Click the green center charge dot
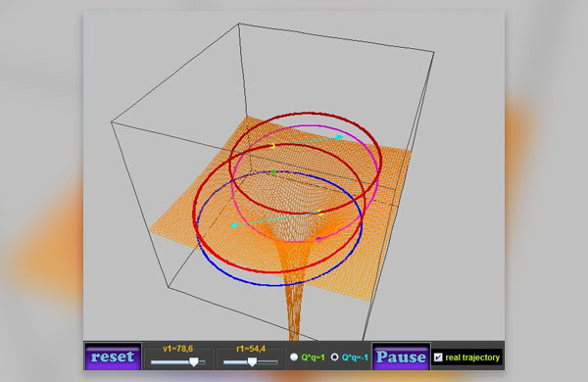 click(273, 172)
